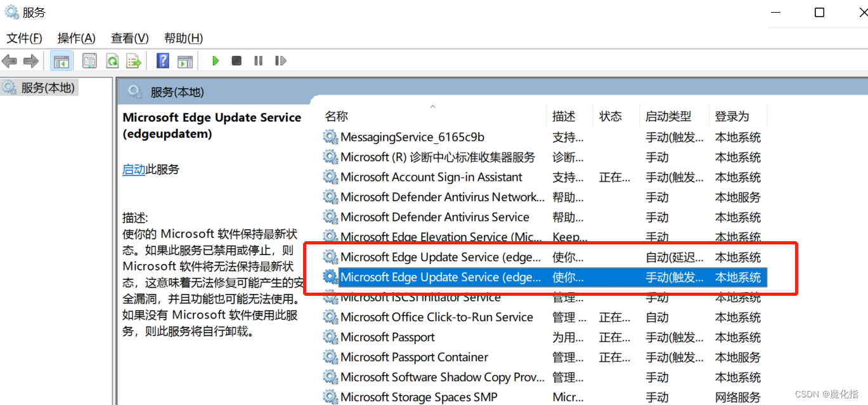Refresh the services list from the toolbar

click(x=112, y=61)
